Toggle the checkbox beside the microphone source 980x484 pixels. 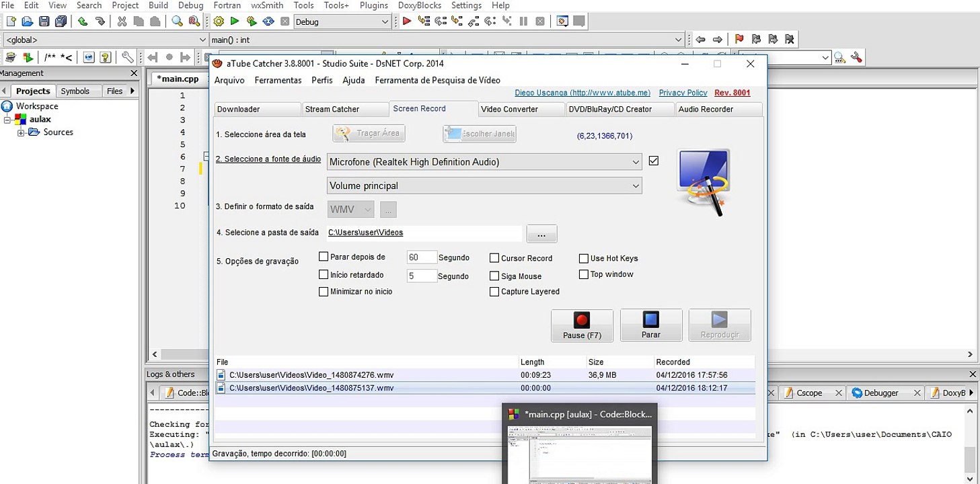tap(654, 161)
